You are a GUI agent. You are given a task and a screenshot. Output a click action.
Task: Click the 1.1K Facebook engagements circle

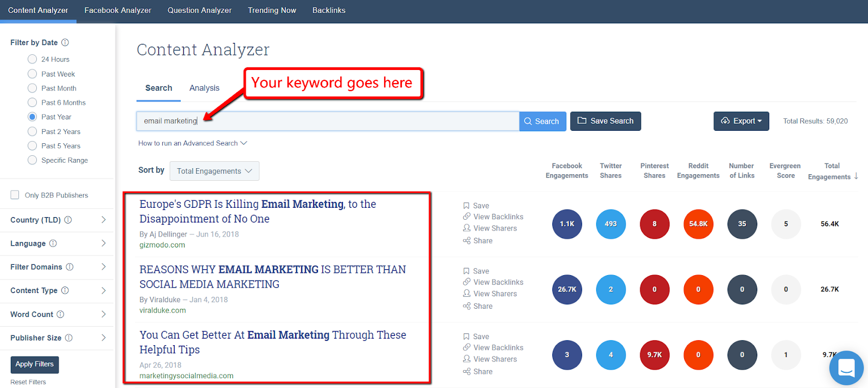567,224
